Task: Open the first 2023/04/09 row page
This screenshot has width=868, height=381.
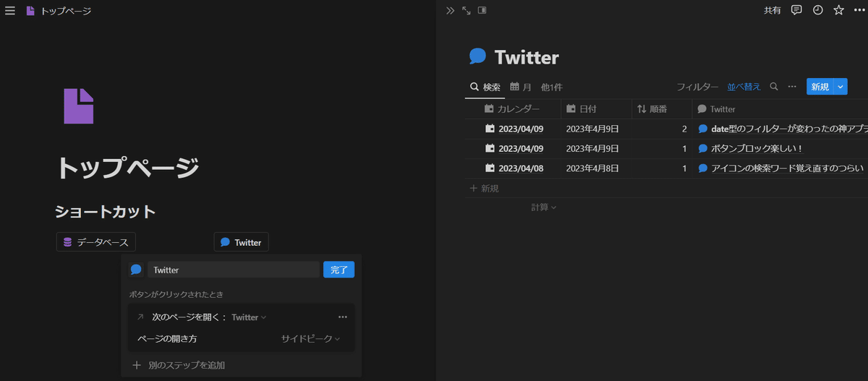Action: click(x=521, y=129)
